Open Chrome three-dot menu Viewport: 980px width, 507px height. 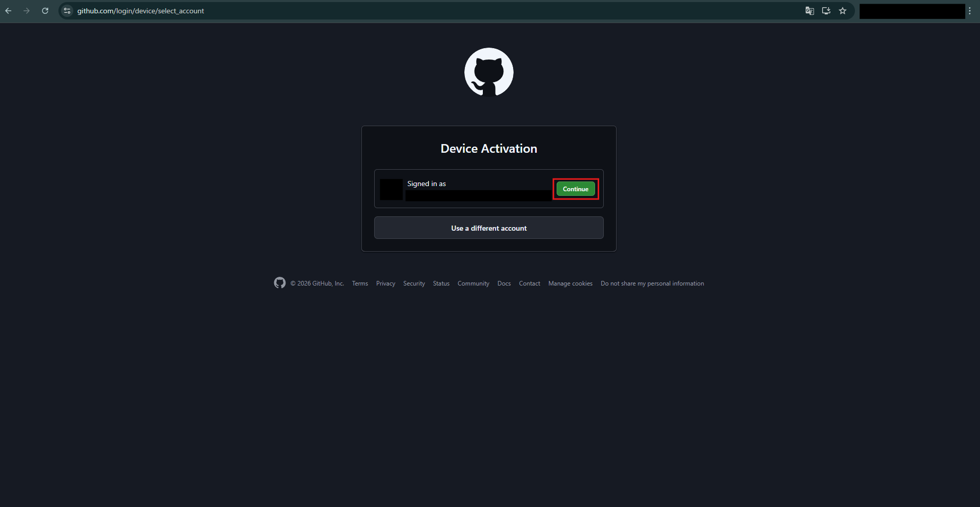point(970,11)
